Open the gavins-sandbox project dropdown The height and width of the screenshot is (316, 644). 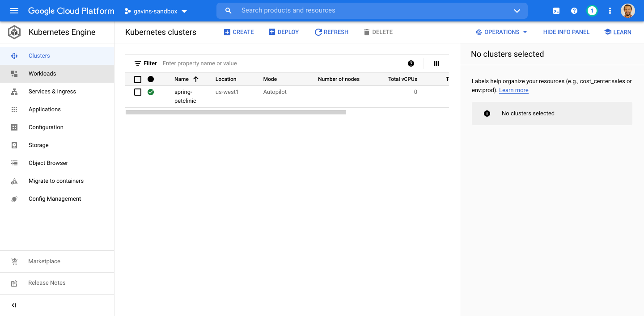coord(156,11)
